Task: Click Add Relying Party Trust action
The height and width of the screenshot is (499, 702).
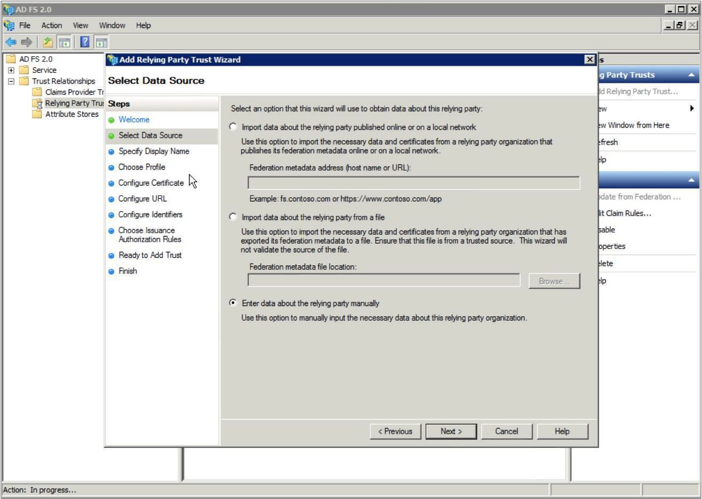Action: pos(639,91)
